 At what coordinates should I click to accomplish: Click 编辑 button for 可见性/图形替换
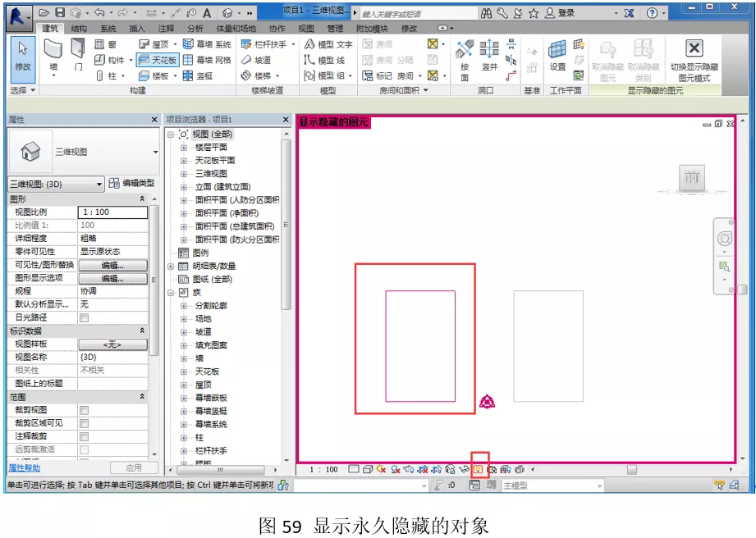click(x=112, y=265)
